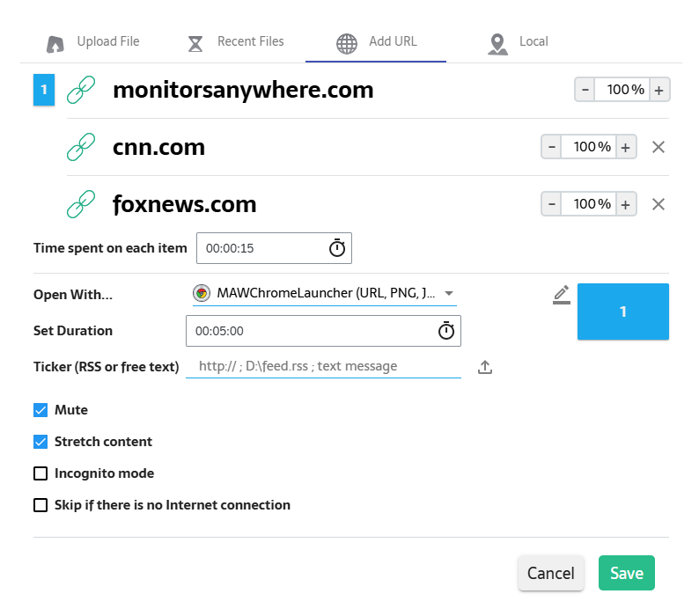Image resolution: width=699 pixels, height=616 pixels.
Task: Click the pencil edit icon
Action: 562,295
